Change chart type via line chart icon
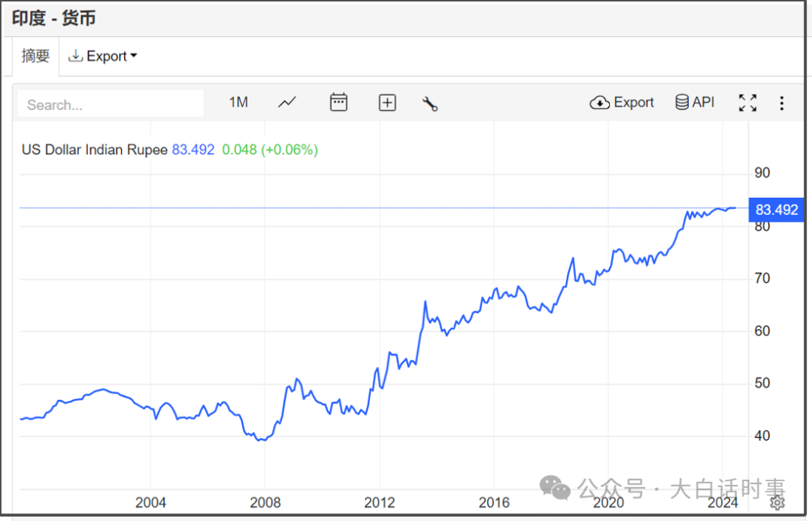The image size is (812, 521). [x=287, y=102]
